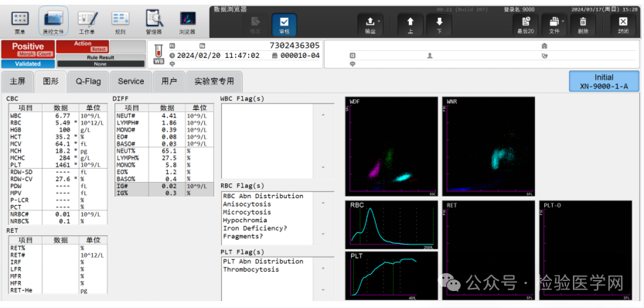Open the 质控文件 QC file icon

pyautogui.click(x=53, y=22)
